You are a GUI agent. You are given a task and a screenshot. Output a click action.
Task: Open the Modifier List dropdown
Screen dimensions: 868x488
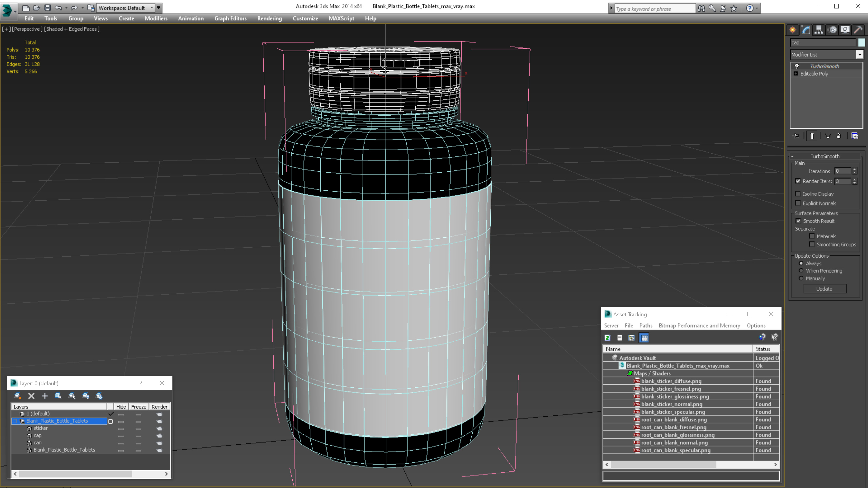click(x=859, y=55)
